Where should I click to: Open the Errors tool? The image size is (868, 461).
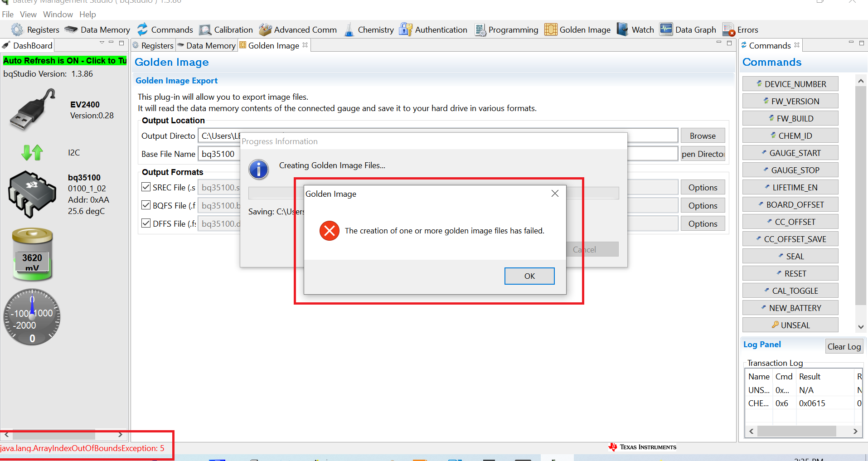click(740, 29)
